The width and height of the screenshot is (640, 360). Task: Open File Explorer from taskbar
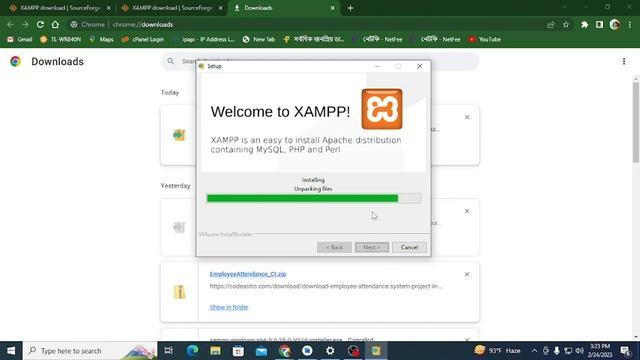215,351
